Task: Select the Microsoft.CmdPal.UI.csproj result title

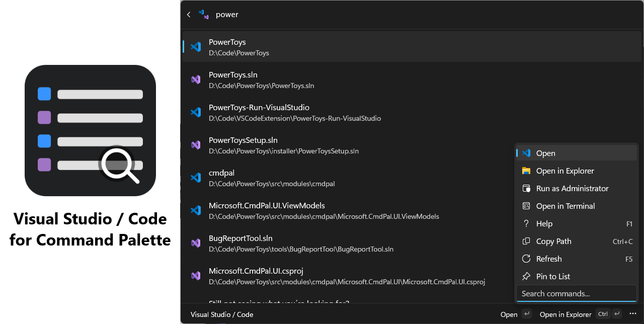Action: pyautogui.click(x=256, y=271)
